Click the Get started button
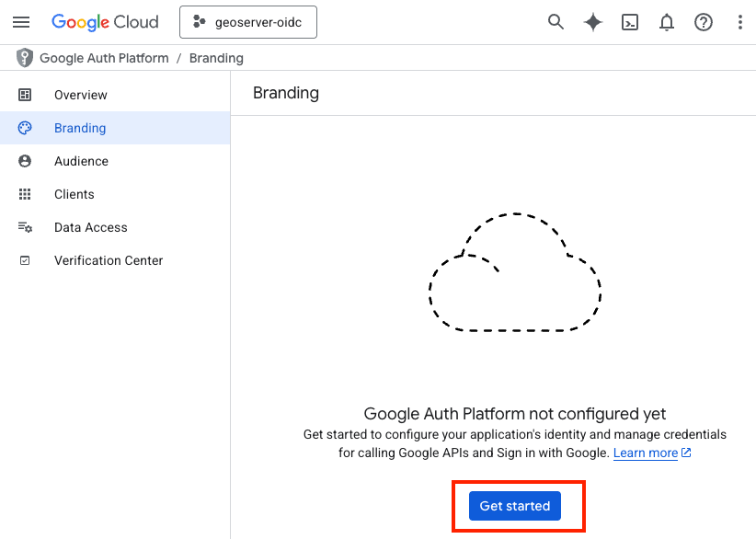Screen dimensions: 756x539 [x=515, y=505]
